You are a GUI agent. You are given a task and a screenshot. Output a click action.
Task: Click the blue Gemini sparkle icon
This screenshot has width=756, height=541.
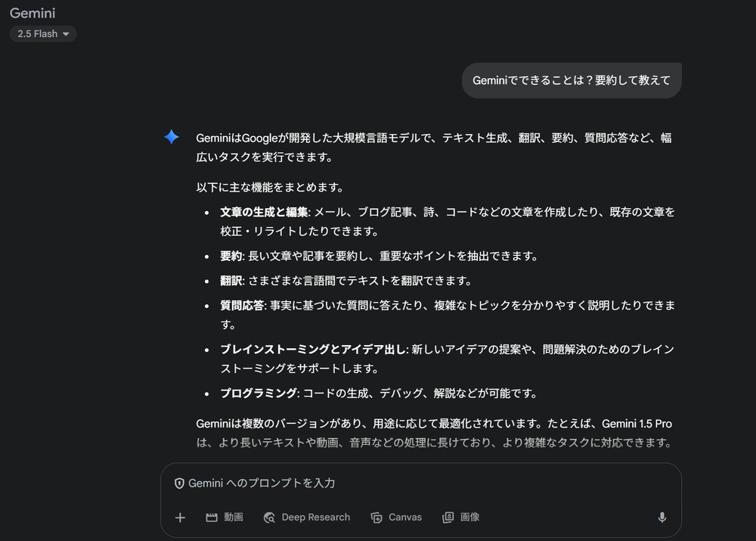(172, 137)
